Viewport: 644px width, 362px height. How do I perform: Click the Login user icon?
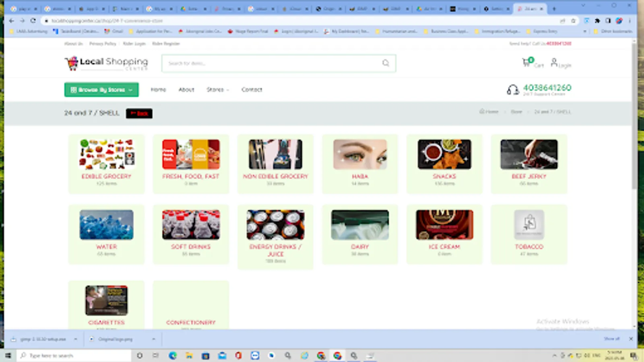pos(554,62)
